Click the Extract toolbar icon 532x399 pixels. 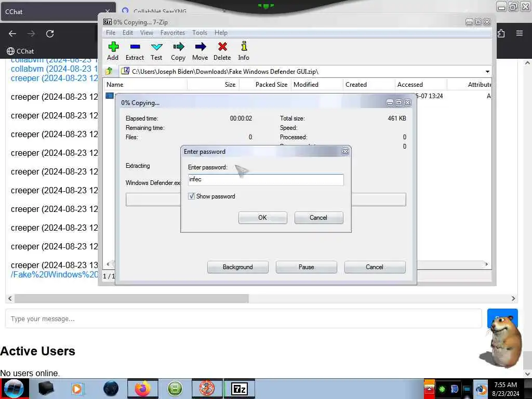pos(135,51)
